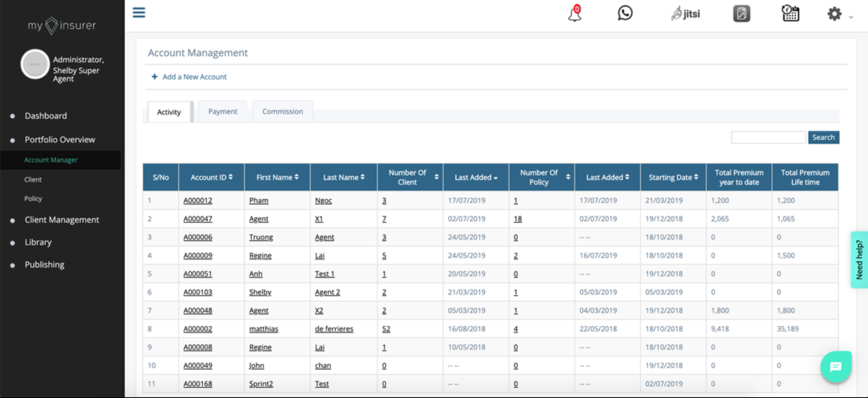Screen dimensions: 868x398
Task: Open the notifications bell
Action: pos(574,13)
